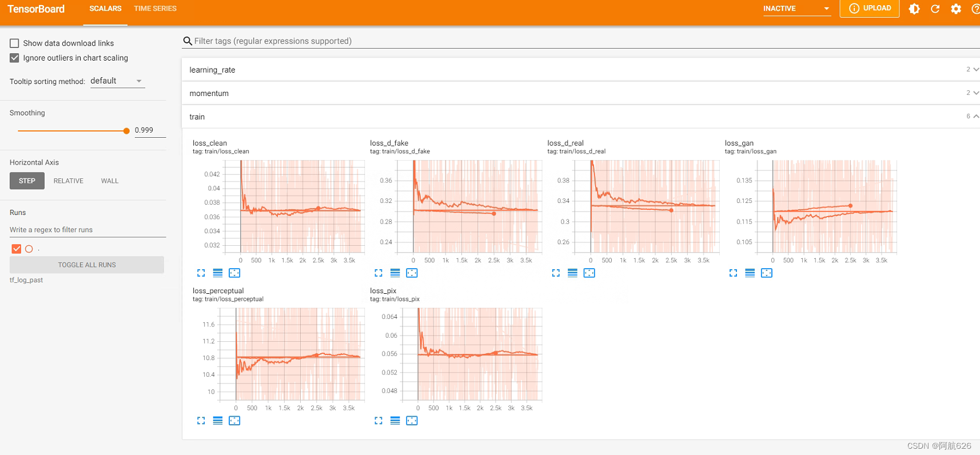This screenshot has height=455, width=980.
Task: Select the run's orange radio button
Action: tap(29, 249)
